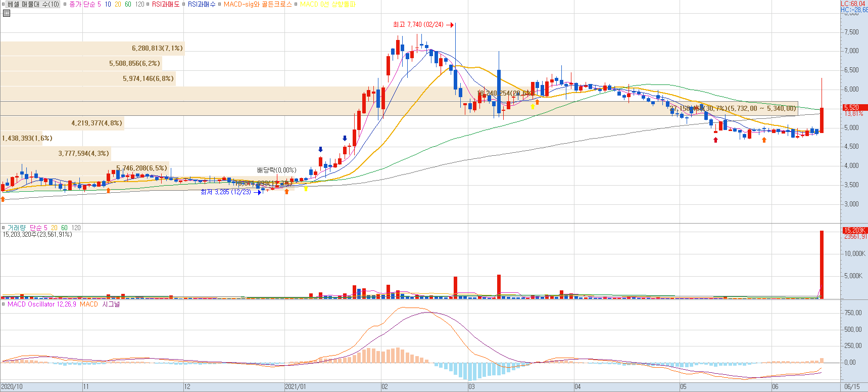Click the 20-day moving average legend value
Image resolution: width=868 pixels, height=392 pixels.
click(x=118, y=5)
